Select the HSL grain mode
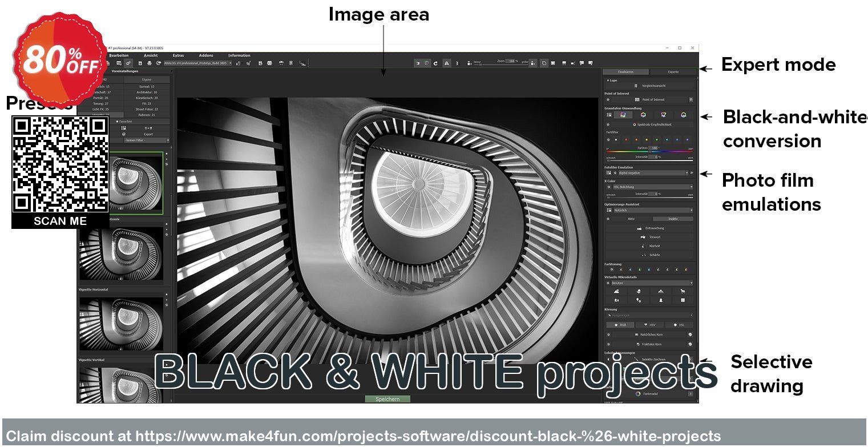868x447 pixels. (x=679, y=325)
